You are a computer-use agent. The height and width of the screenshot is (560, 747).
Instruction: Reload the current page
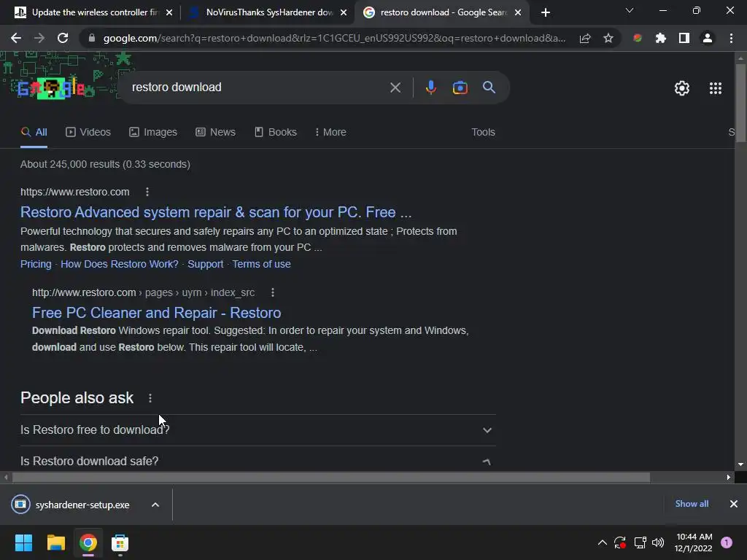click(63, 38)
